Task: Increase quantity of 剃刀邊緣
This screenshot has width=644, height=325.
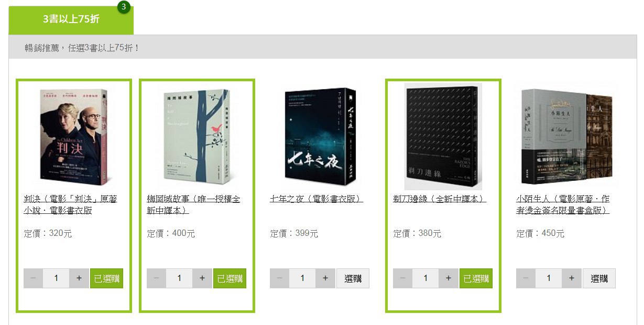Action: click(x=449, y=278)
